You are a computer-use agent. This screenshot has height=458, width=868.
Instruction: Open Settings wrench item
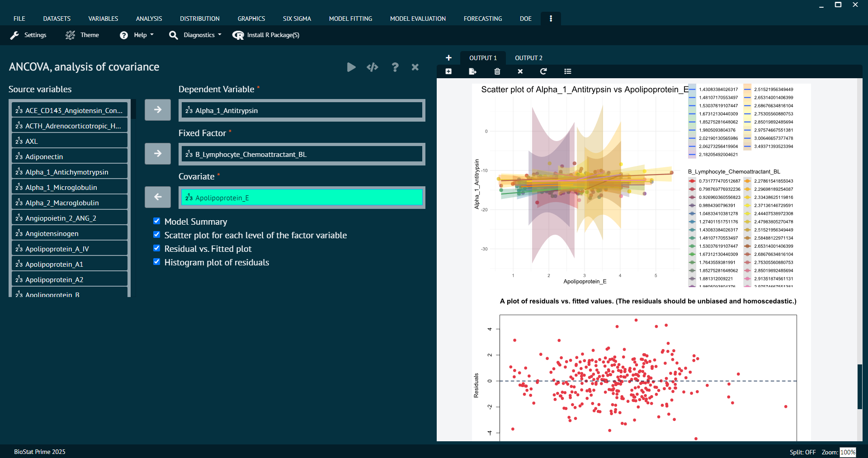tap(28, 35)
